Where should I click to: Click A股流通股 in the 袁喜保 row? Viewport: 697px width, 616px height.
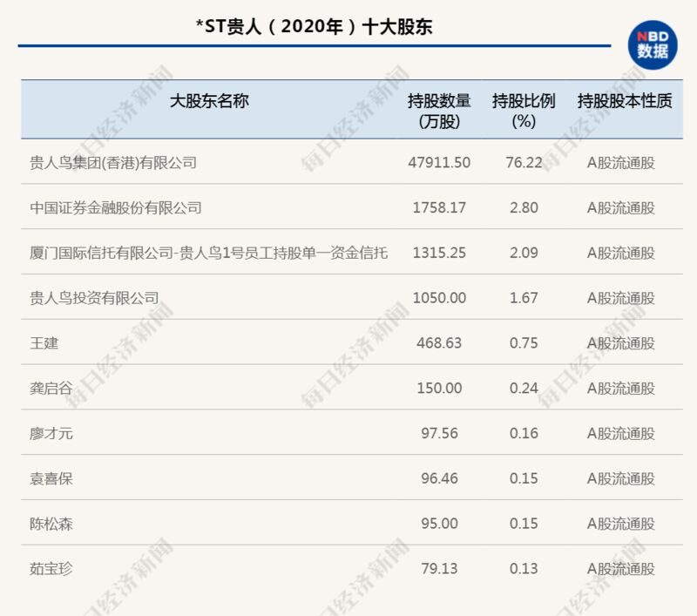coord(621,478)
